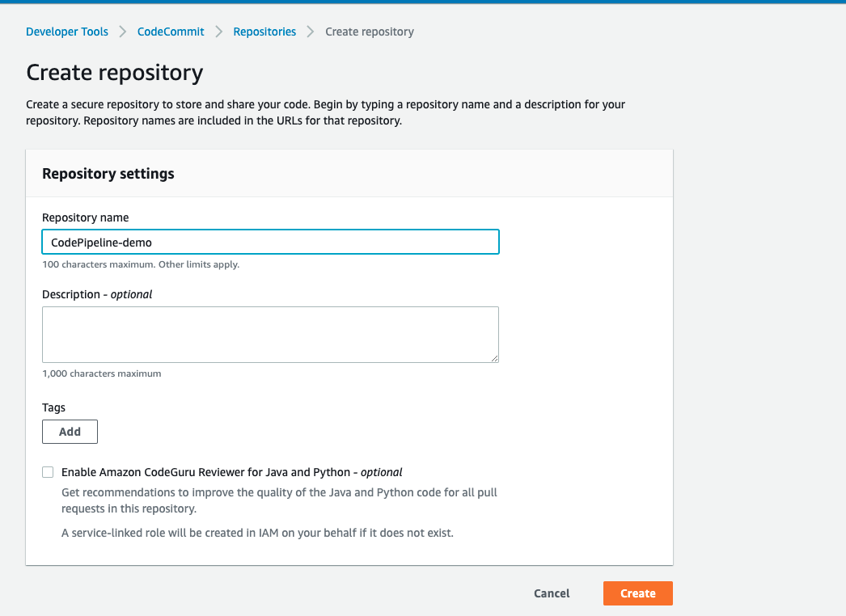The width and height of the screenshot is (846, 616).
Task: Navigate to the Repositories breadcrumb link
Action: (x=264, y=32)
